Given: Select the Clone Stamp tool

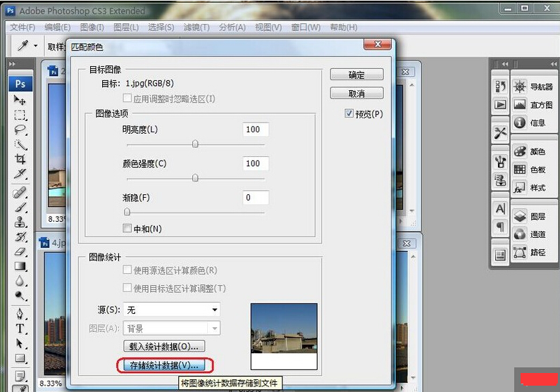Looking at the screenshot, I should point(20,222).
